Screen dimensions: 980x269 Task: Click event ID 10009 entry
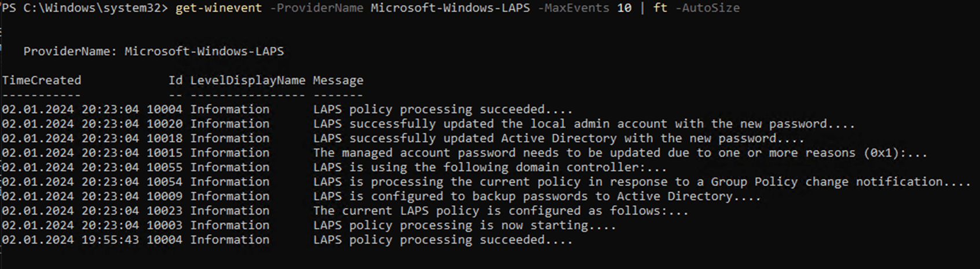[x=164, y=196]
